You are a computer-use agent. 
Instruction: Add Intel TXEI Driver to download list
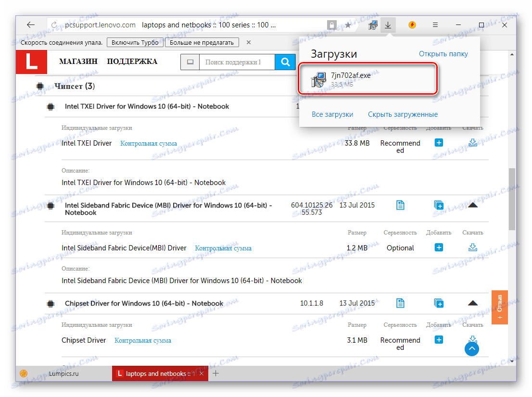pos(439,143)
